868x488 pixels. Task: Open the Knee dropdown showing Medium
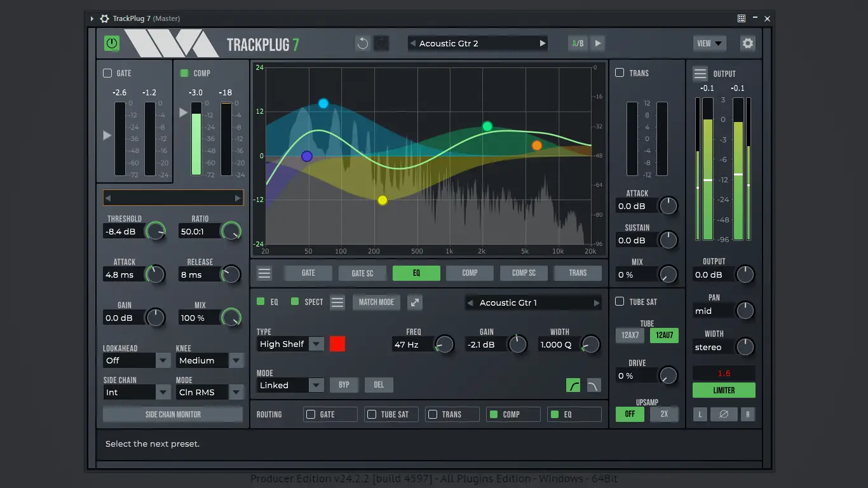(x=210, y=360)
